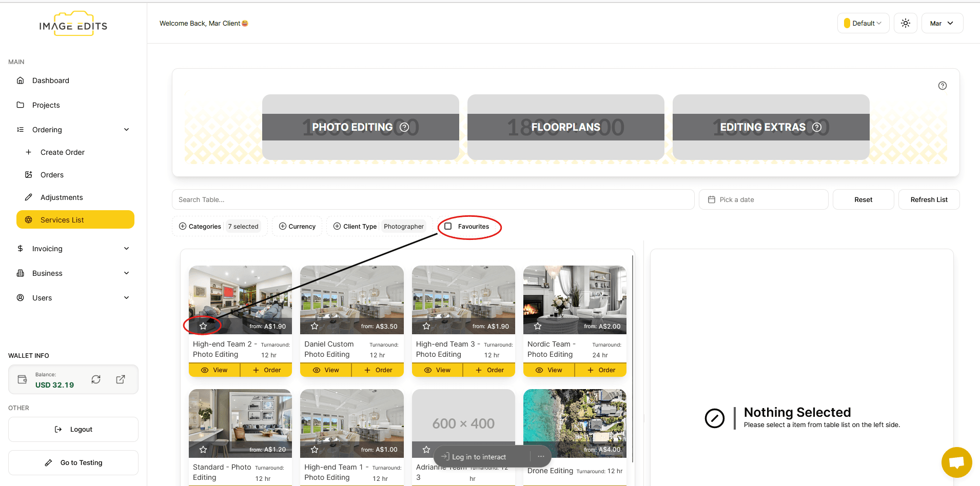
Task: Open the Mar user account dropdown
Action: [x=942, y=23]
